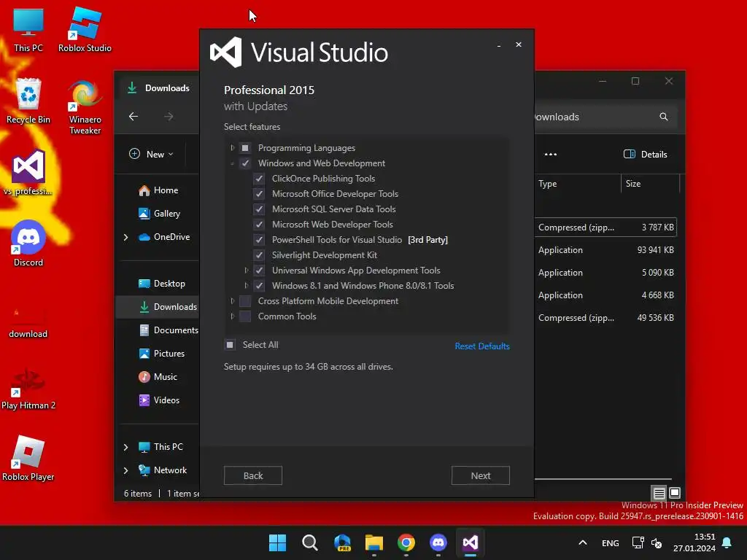Open Google Chrome from the taskbar
Screen dimensions: 747x560
coord(406,542)
